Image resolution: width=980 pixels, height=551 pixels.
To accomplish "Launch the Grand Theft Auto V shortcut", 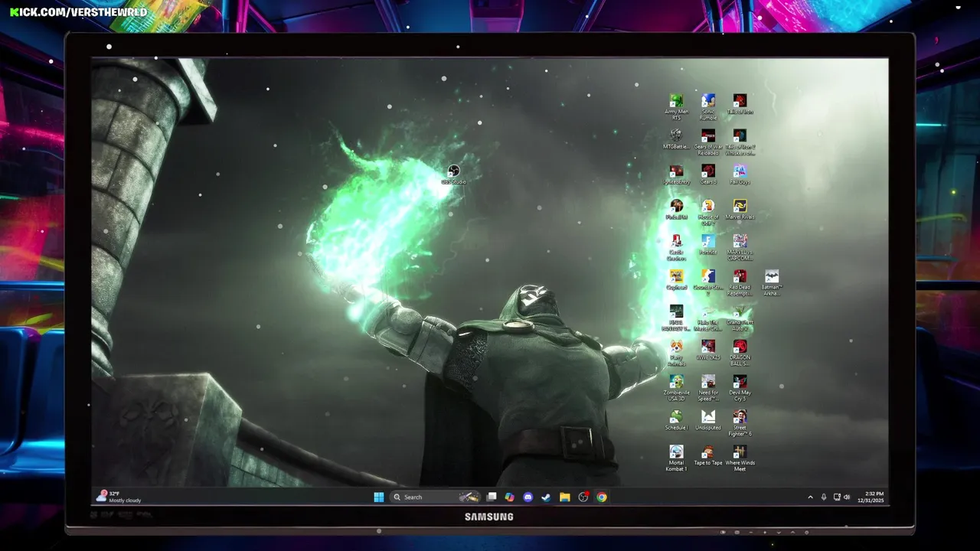I will tap(740, 318).
